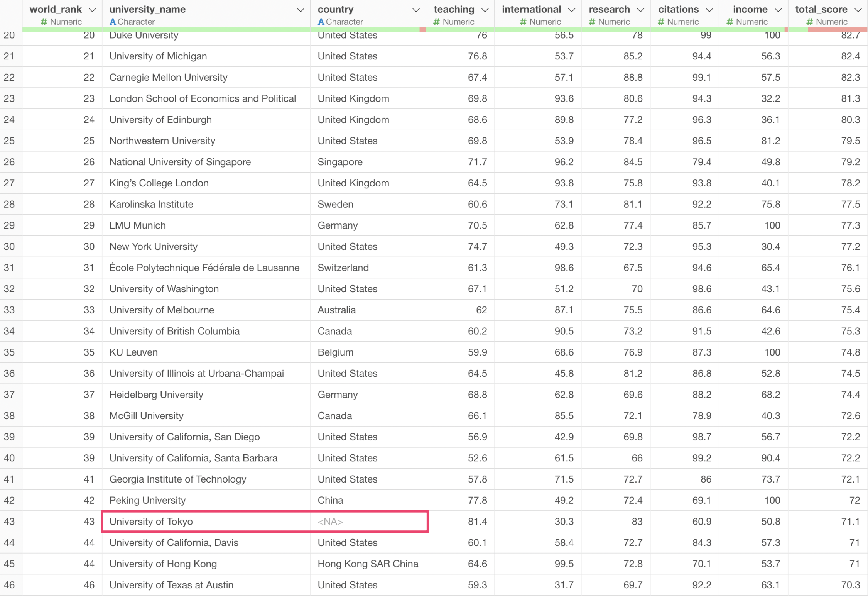Image resolution: width=868 pixels, height=596 pixels.
Task: Click the Georgia Institute of Technology cell
Action: point(206,479)
